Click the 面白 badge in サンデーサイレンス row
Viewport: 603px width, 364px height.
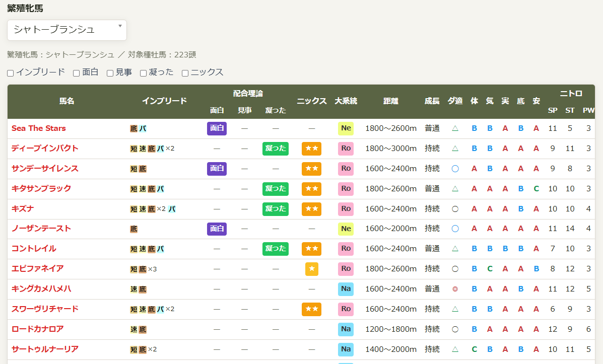pyautogui.click(x=217, y=168)
